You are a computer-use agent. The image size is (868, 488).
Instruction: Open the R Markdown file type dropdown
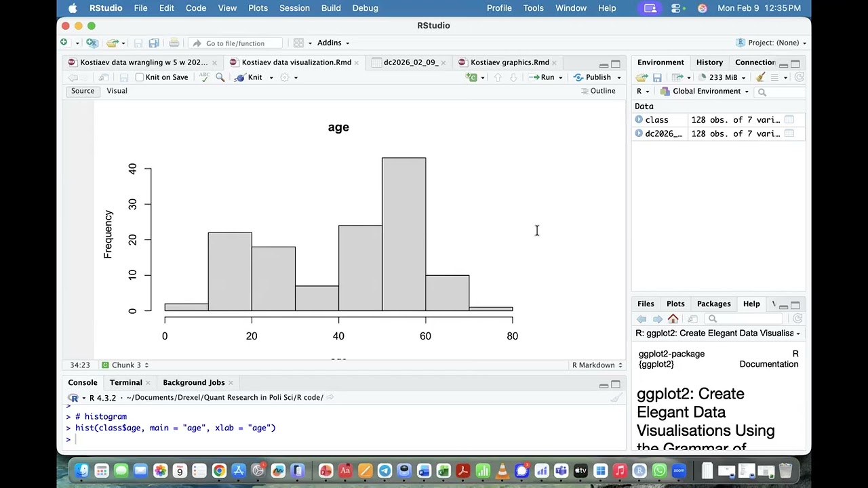pyautogui.click(x=597, y=365)
